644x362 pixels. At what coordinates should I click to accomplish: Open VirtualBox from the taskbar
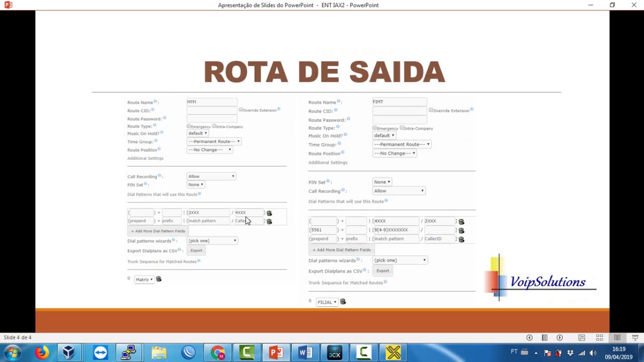68,353
